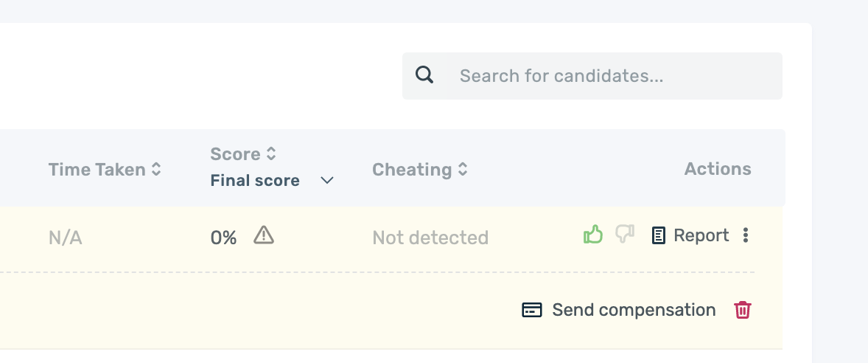The width and height of the screenshot is (868, 363).
Task: Click the 0% score value
Action: click(224, 238)
